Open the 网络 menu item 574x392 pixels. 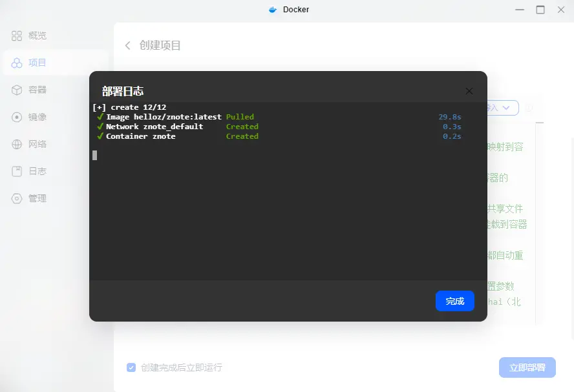(x=56, y=144)
